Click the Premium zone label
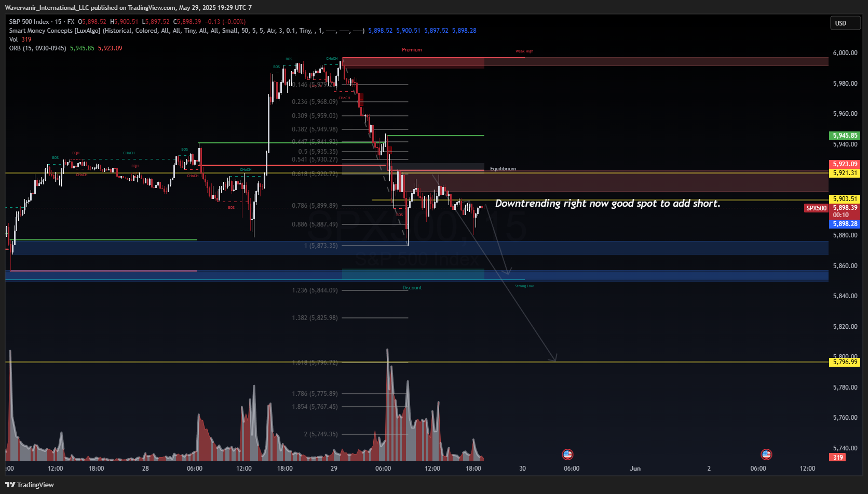 412,50
